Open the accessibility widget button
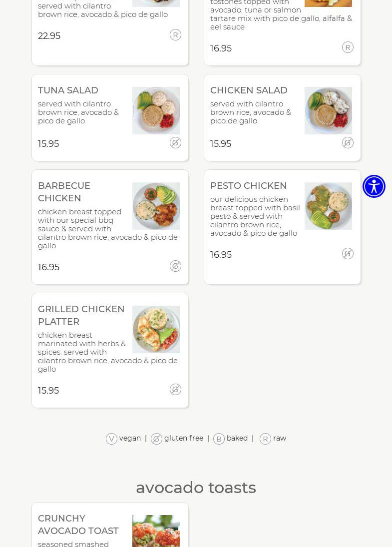 click(374, 186)
